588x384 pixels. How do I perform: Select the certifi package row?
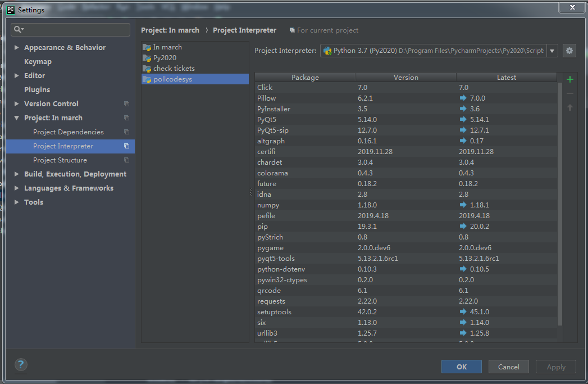pos(406,152)
